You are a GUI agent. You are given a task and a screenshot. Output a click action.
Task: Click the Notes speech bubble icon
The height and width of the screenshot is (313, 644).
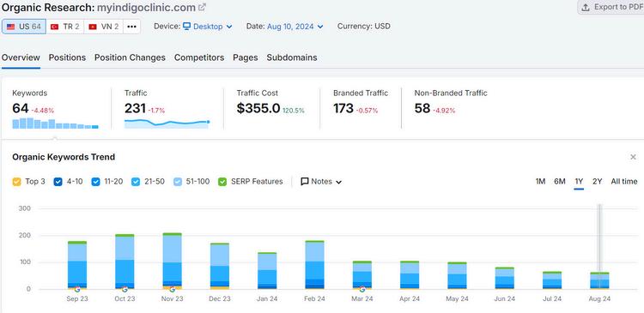[304, 181]
